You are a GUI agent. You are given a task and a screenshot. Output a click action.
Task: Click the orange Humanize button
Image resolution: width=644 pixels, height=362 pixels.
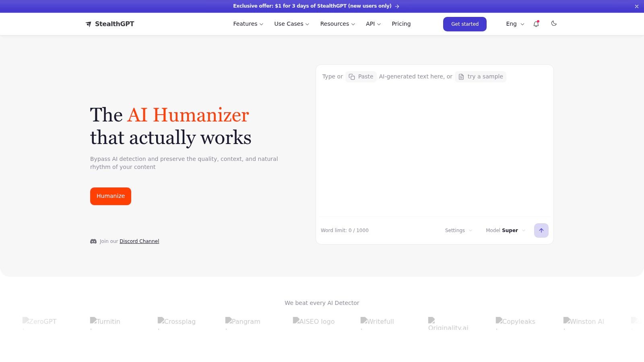coord(111,196)
